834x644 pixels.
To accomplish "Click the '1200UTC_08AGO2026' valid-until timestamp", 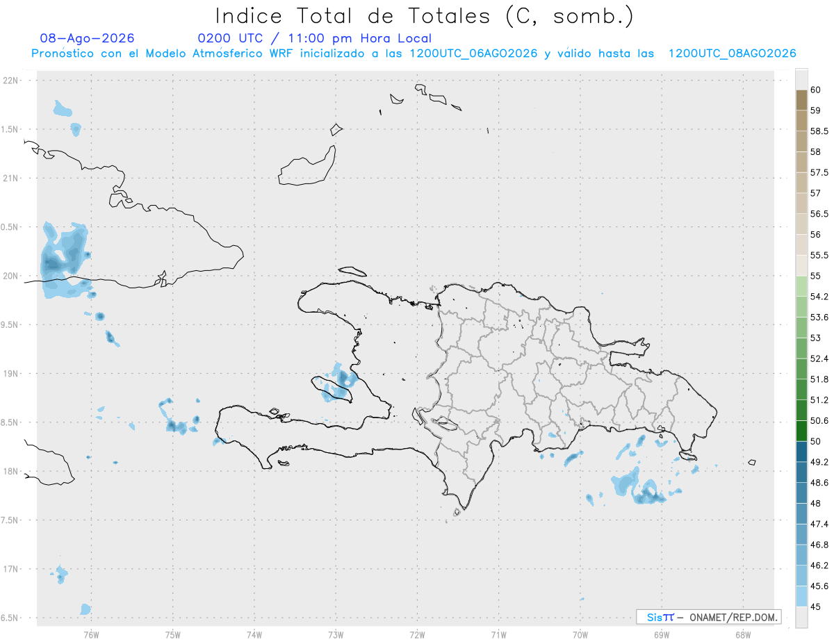I will 732,53.
